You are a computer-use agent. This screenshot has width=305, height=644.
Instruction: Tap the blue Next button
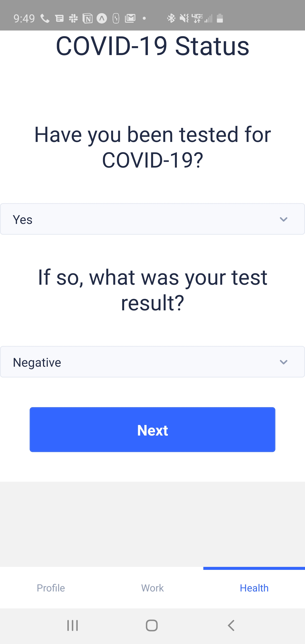click(x=152, y=429)
